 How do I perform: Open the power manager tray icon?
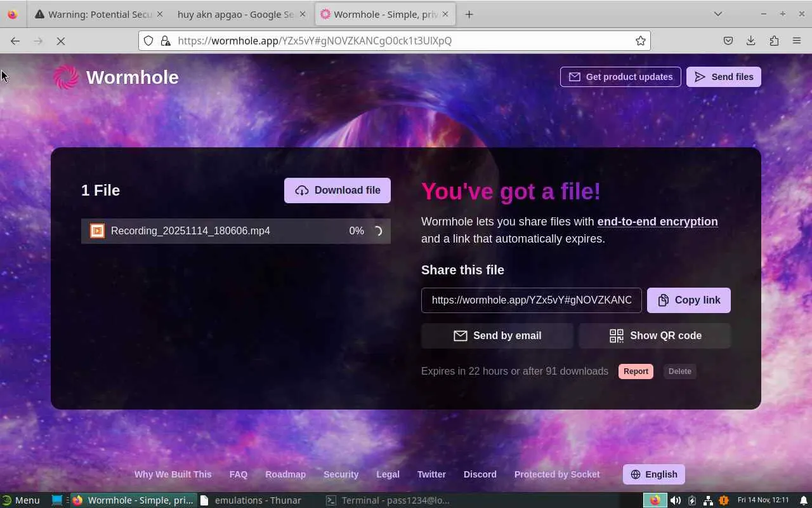coord(692,500)
